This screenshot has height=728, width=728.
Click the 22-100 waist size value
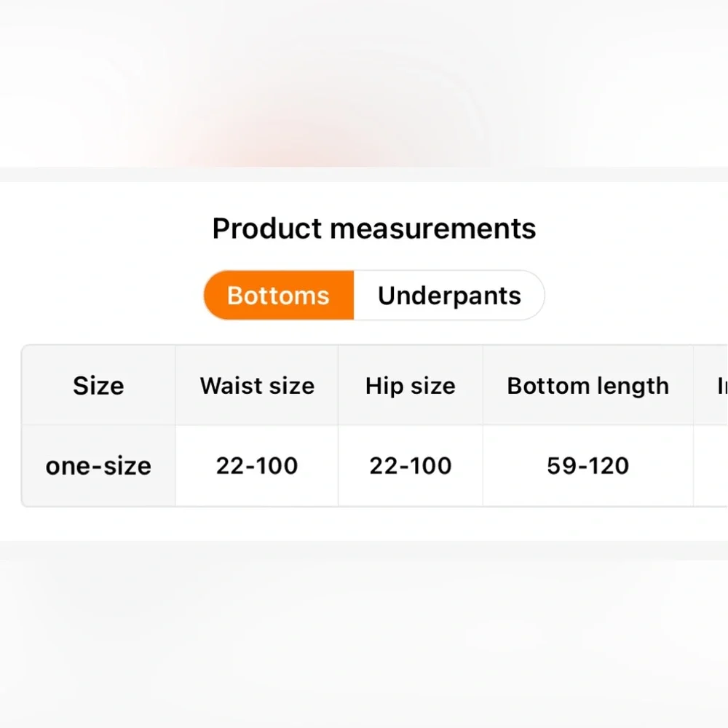tap(257, 466)
